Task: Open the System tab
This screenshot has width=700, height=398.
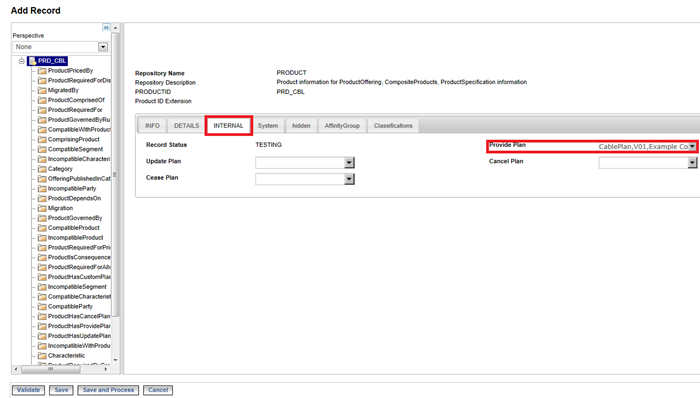Action: click(268, 126)
